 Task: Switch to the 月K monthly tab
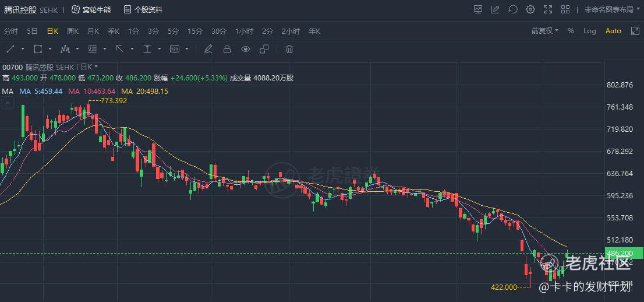pyautogui.click(x=93, y=31)
